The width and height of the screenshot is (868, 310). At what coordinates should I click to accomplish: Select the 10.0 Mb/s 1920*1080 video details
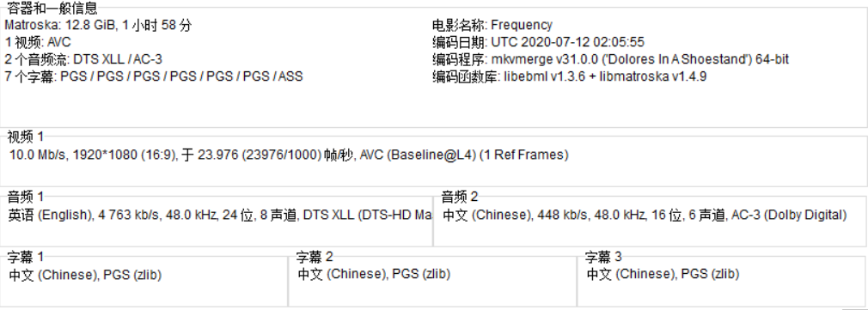point(289,155)
